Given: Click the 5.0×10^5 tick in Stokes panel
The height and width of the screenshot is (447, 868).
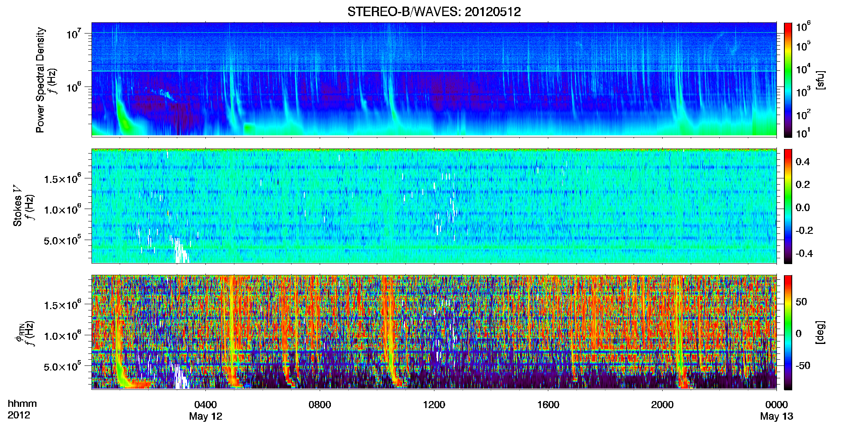Looking at the screenshot, I should pos(63,240).
